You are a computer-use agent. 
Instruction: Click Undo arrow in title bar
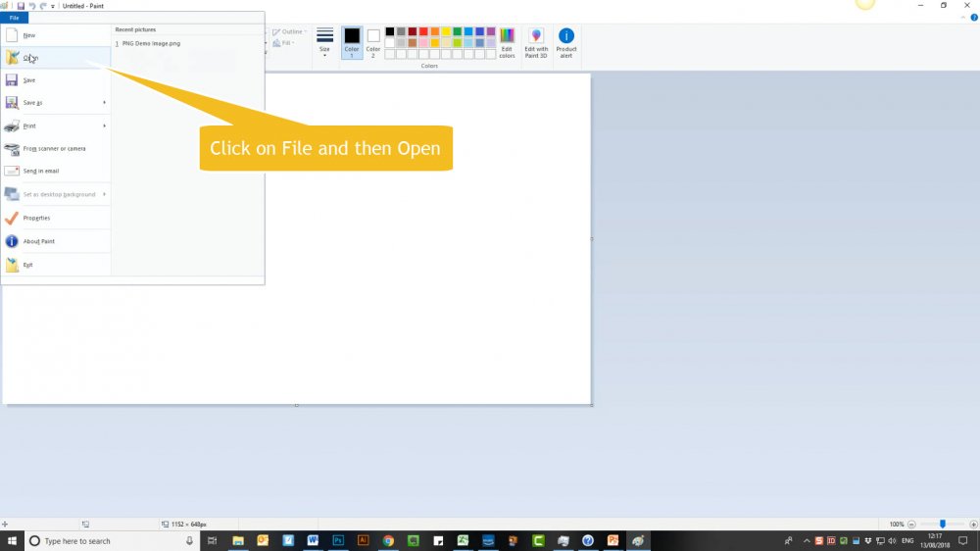tap(32, 6)
